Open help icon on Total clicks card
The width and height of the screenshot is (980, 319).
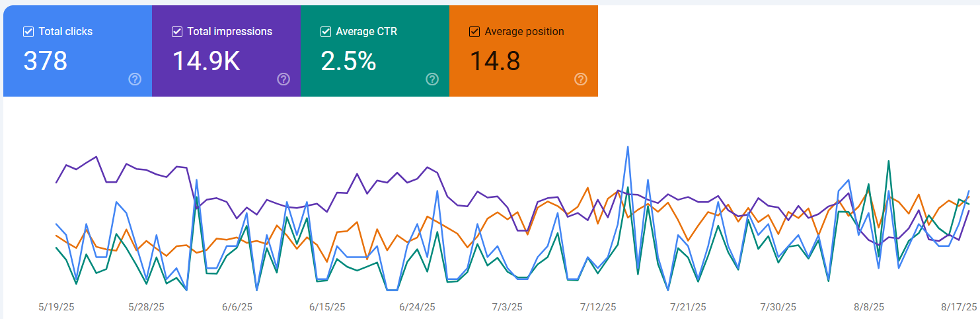pyautogui.click(x=135, y=79)
